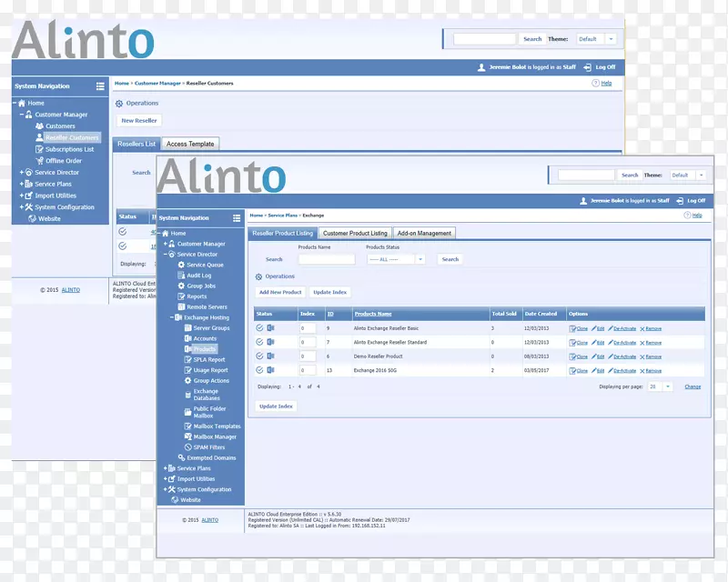Click Add New Product button
The height and width of the screenshot is (582, 728).
(280, 293)
